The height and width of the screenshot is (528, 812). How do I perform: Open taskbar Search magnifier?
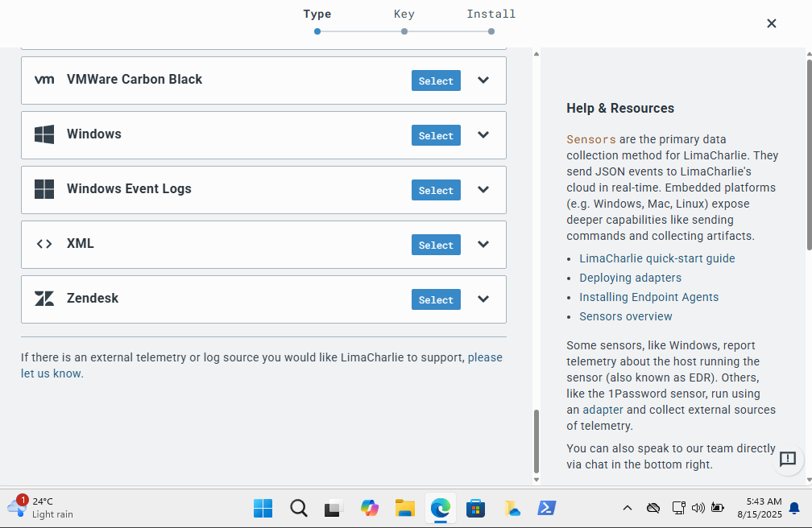coord(299,509)
